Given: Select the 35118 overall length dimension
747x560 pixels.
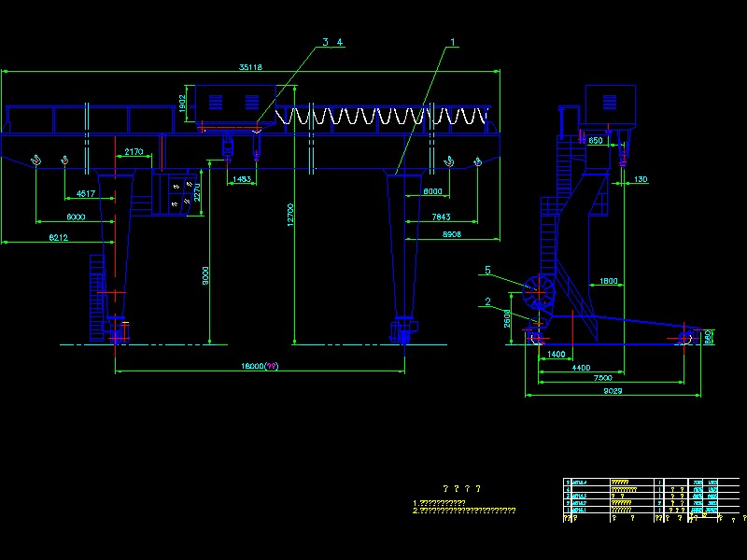Looking at the screenshot, I should 250,67.
